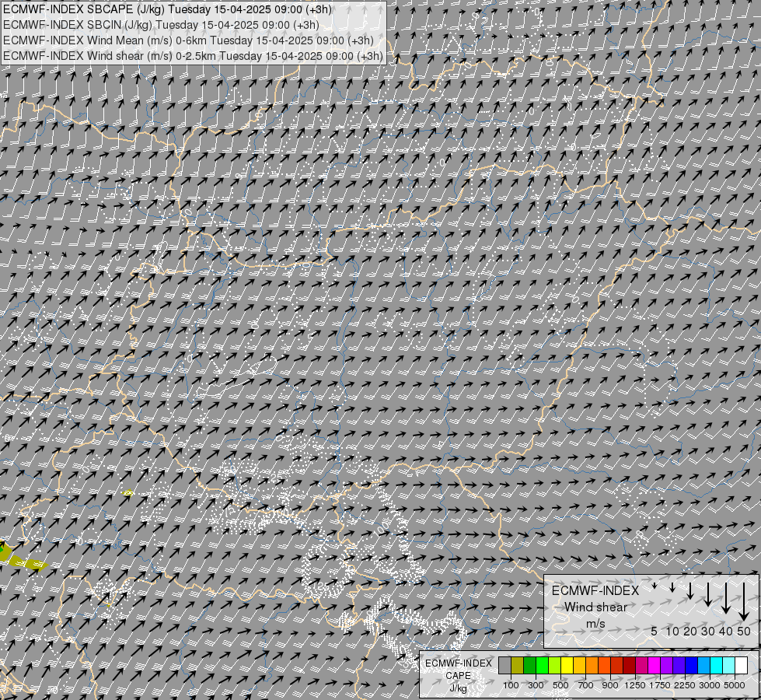Click the 'CAPE' legend label
The image size is (761, 700).
pos(459,676)
